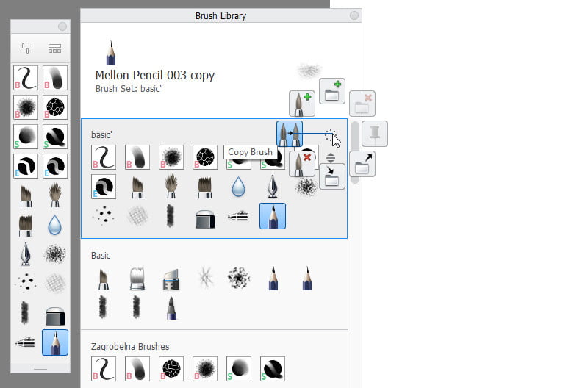
Task: Click the Import Brush Set folder icon
Action: coord(331,176)
